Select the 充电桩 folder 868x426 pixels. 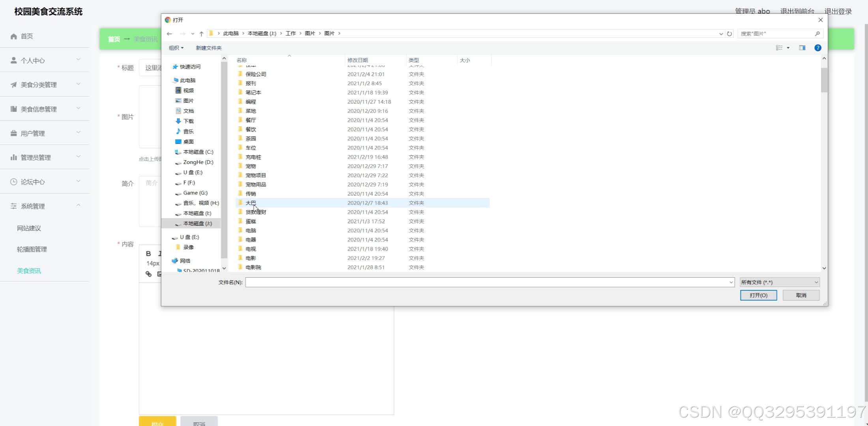tap(253, 157)
